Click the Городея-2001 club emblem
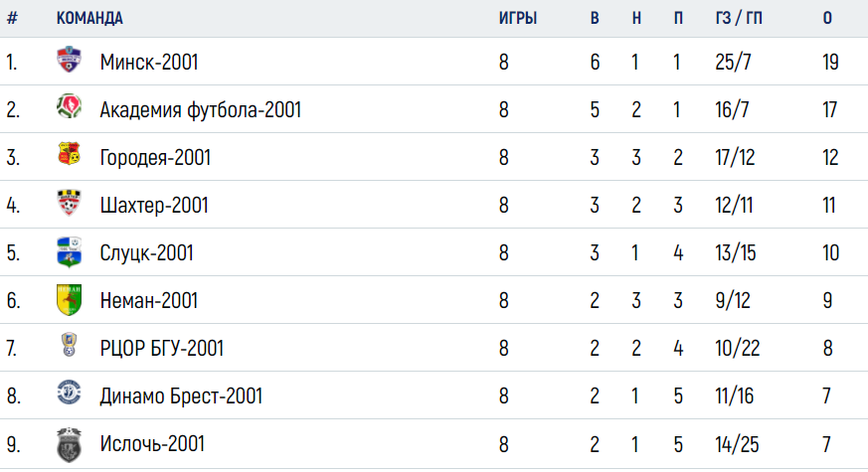The height and width of the screenshot is (472, 868). [70, 154]
